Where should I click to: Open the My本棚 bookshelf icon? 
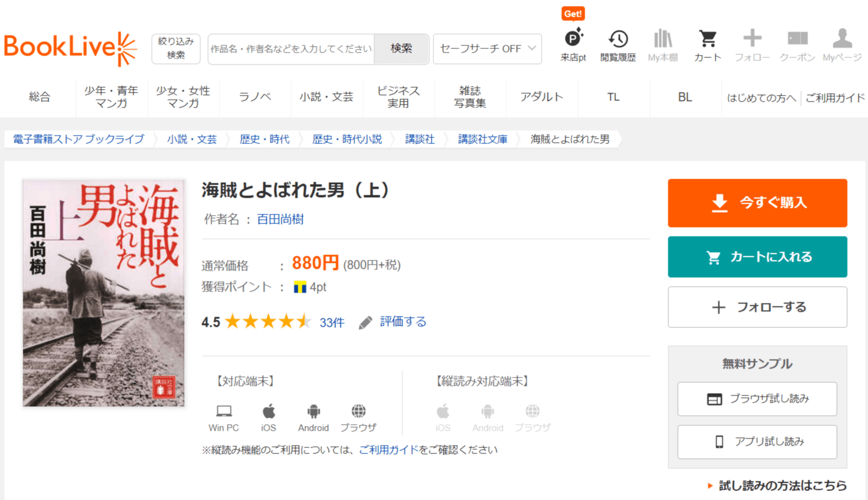point(663,39)
